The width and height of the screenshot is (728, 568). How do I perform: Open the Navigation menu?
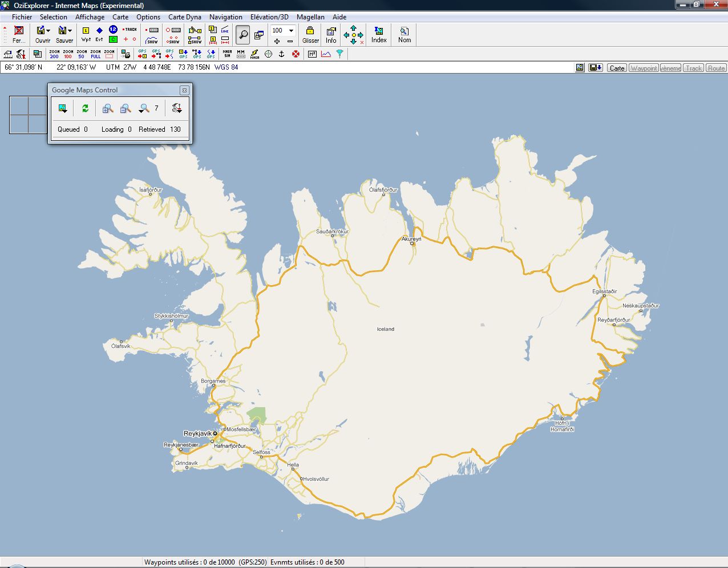(225, 17)
